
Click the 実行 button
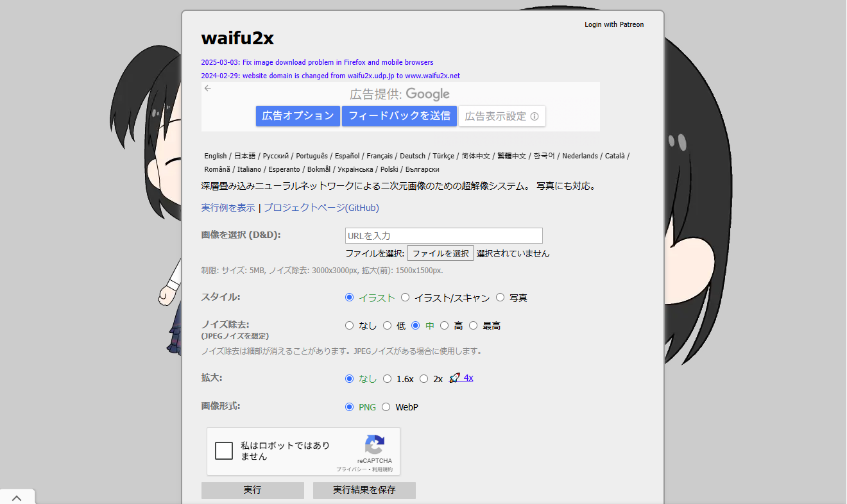tap(252, 490)
